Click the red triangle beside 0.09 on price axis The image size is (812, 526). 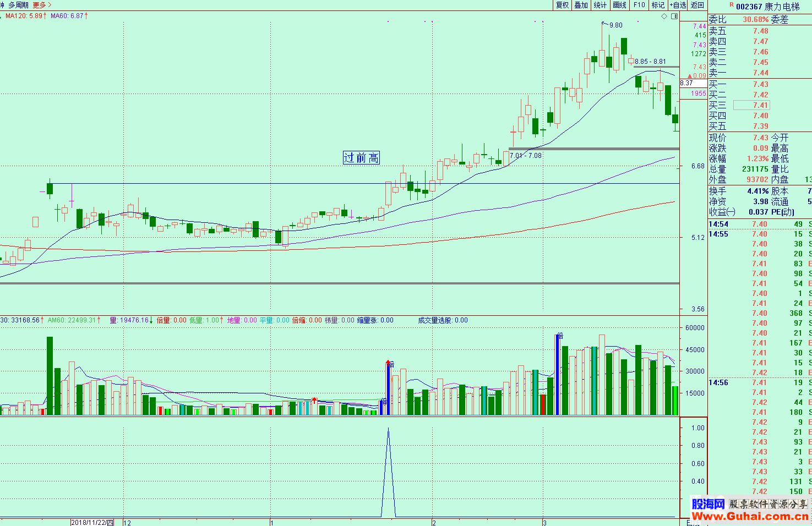689,76
